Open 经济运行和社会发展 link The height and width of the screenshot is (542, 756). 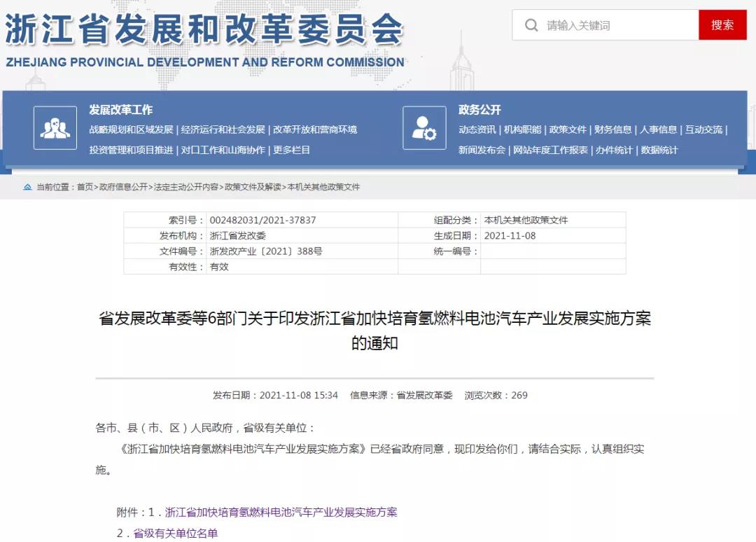click(223, 130)
